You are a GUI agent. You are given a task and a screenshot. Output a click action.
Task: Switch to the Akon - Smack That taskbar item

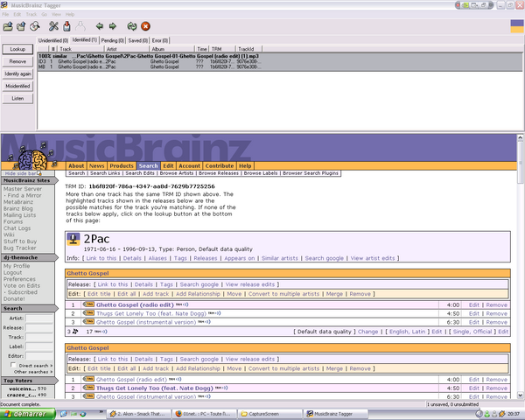(138, 414)
